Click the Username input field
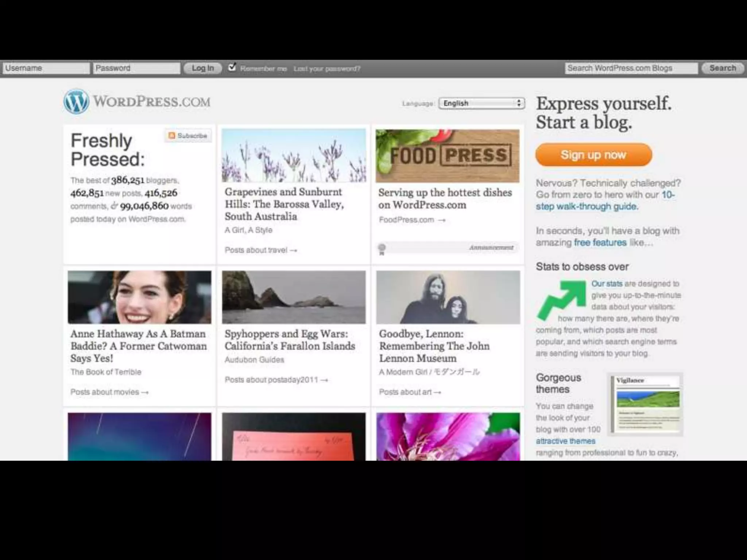 (x=46, y=68)
